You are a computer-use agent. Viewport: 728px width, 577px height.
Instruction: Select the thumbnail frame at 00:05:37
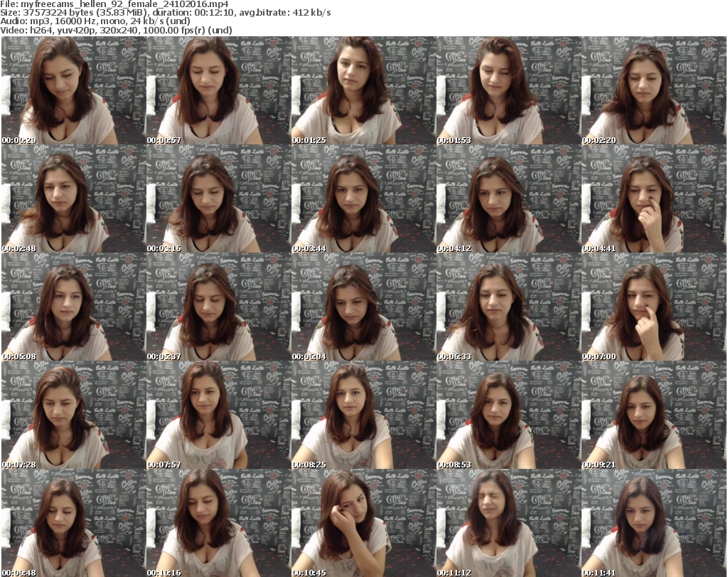[x=219, y=307]
